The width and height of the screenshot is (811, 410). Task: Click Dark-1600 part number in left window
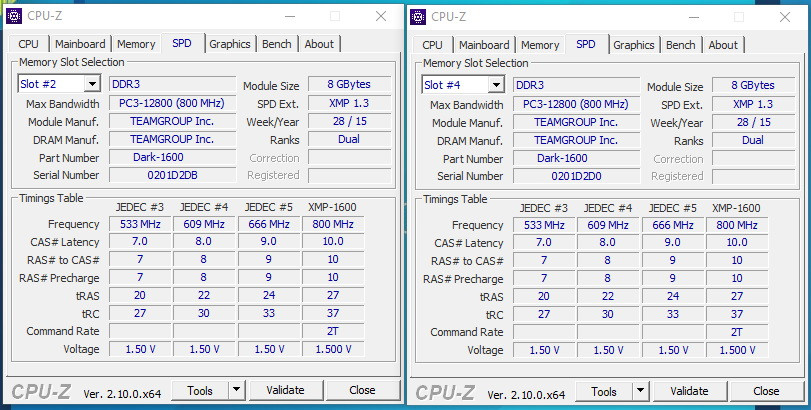point(172,157)
